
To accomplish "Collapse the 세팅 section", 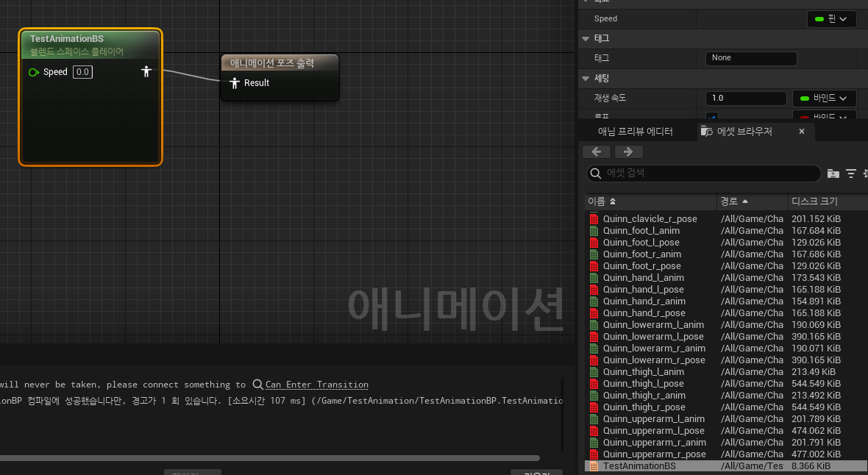I will [586, 79].
